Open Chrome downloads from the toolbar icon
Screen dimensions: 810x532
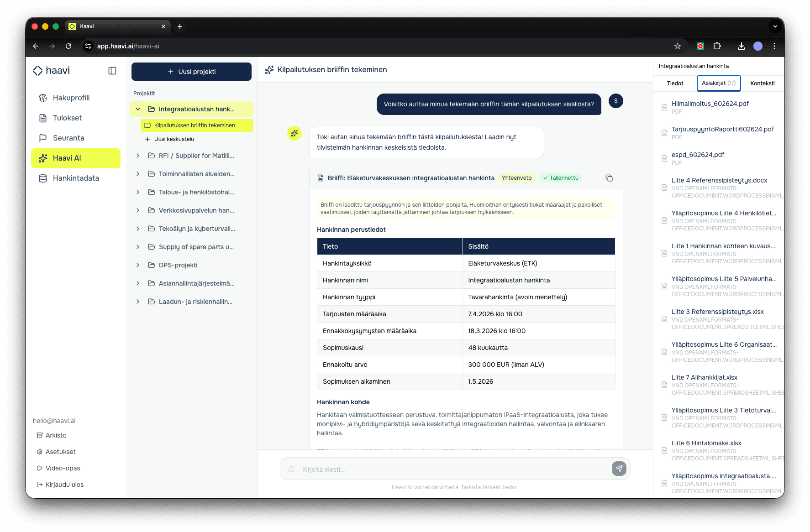(742, 46)
